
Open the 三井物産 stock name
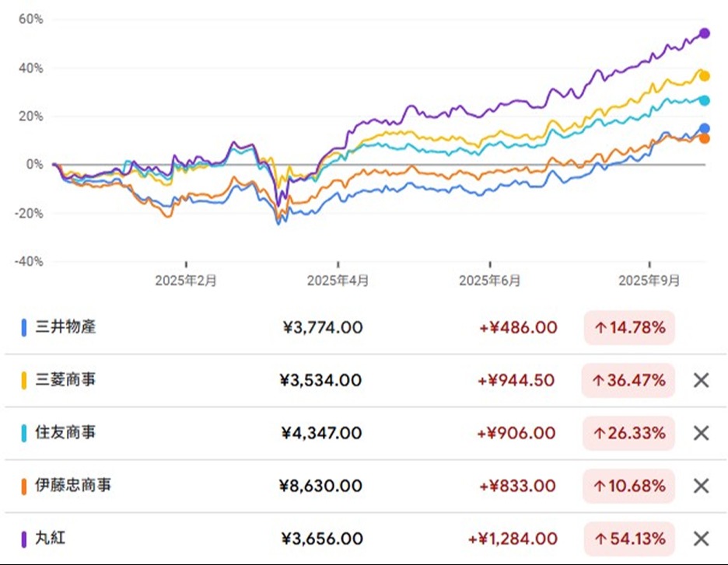pos(66,327)
